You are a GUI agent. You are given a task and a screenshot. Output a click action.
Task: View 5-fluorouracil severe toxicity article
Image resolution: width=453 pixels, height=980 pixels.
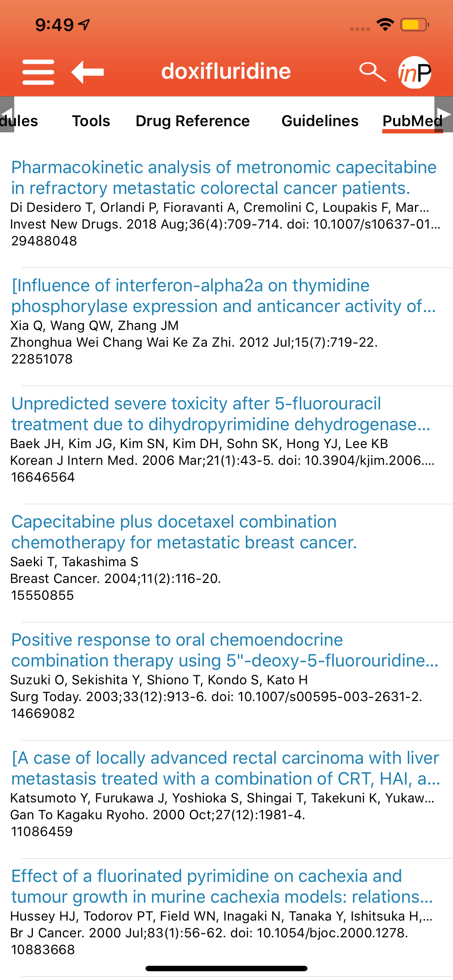tap(221, 413)
